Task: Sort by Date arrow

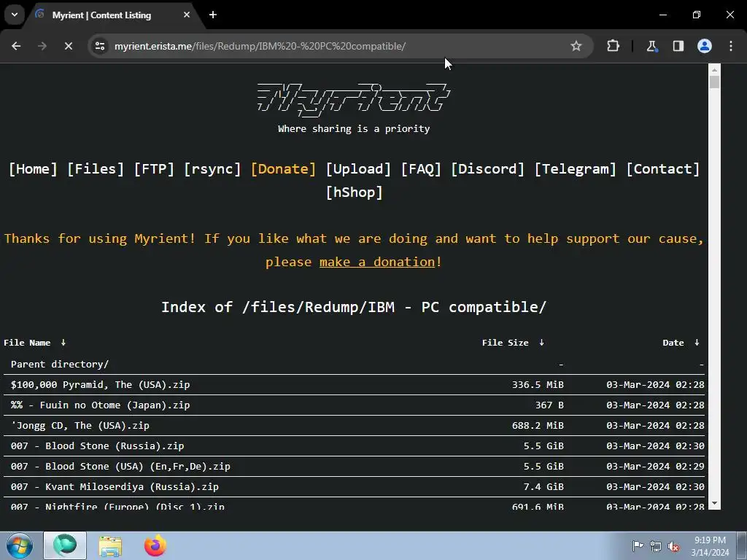Action: pos(697,343)
